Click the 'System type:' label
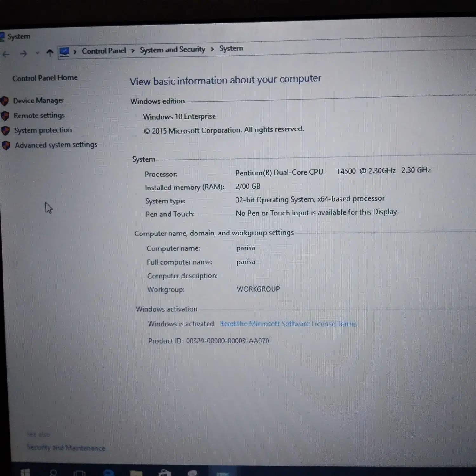Screen dimensions: 476x476 pos(165,201)
